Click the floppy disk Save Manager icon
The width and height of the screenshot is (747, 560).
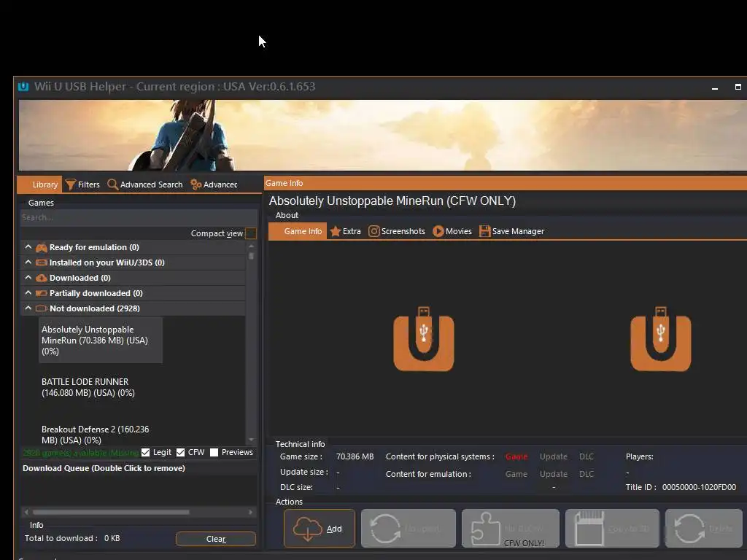click(484, 231)
